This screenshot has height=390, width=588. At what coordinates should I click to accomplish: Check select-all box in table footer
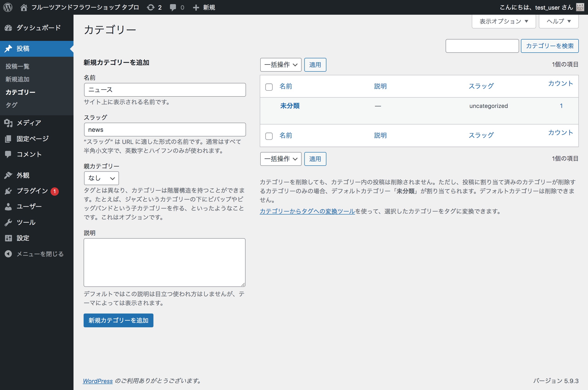269,136
